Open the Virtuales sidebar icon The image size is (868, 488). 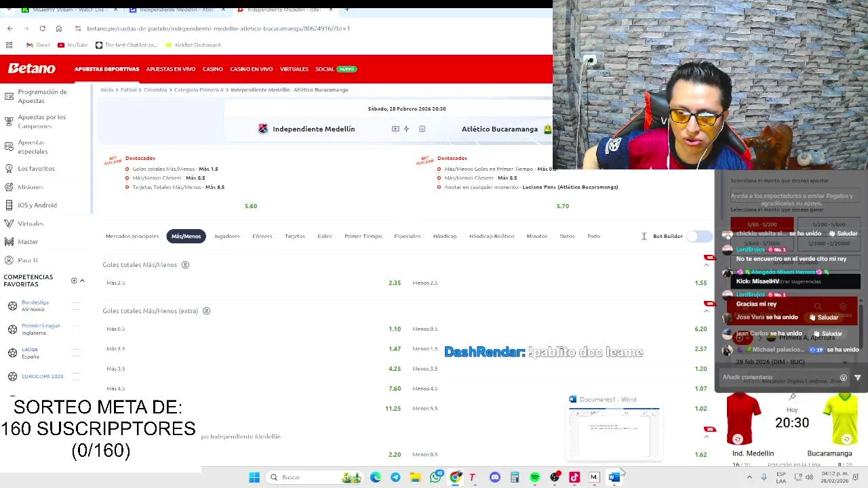(x=9, y=223)
